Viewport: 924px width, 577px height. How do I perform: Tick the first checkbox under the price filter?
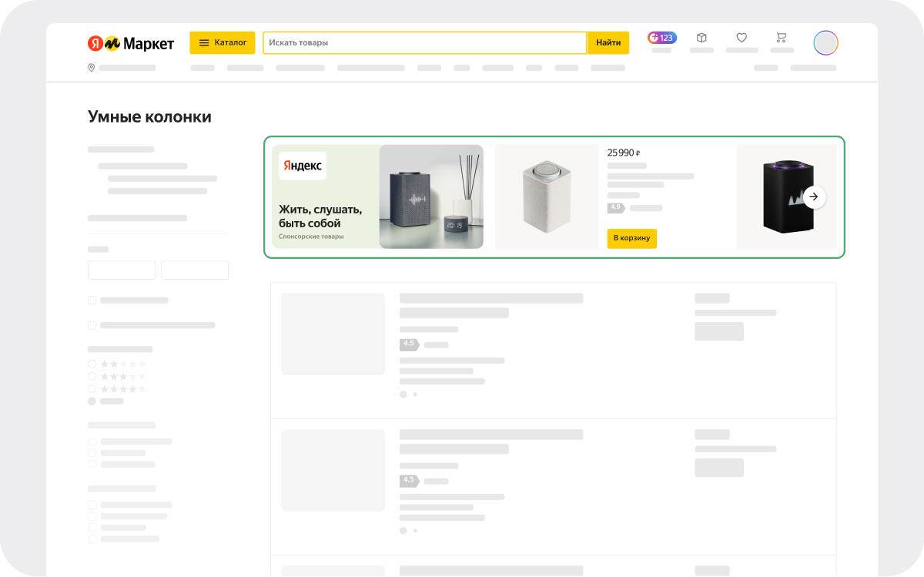(92, 300)
